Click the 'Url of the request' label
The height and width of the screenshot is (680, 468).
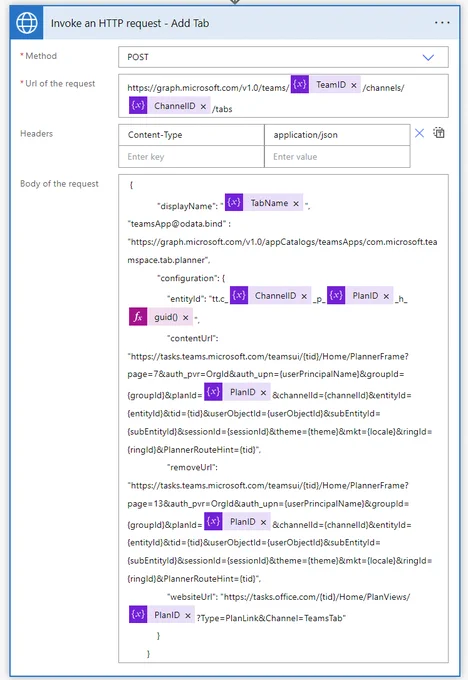(x=60, y=83)
